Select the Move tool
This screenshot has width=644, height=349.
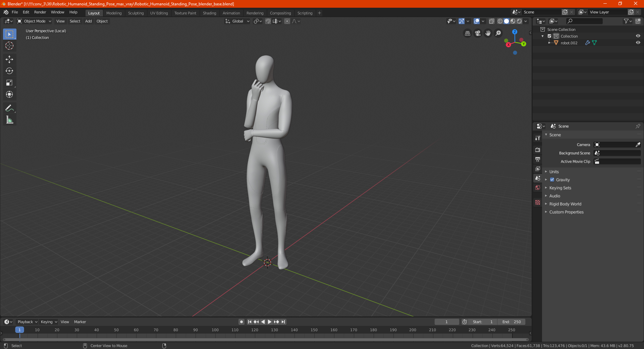tap(9, 59)
